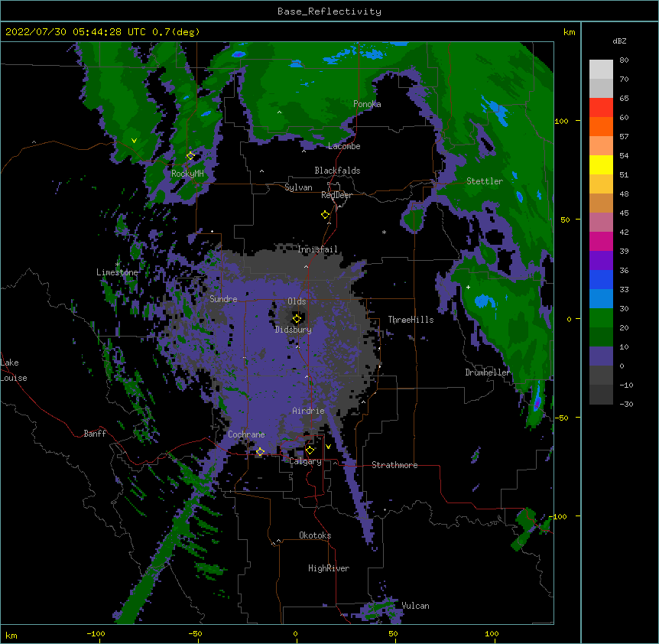Select the white asterisk marker above Limestone
The image size is (659, 644).
click(118, 264)
